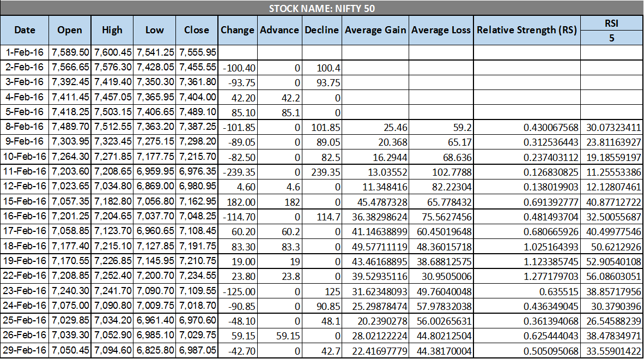This screenshot has height=359, width=644.
Task: Select decline value 114.7
Action: [321, 217]
